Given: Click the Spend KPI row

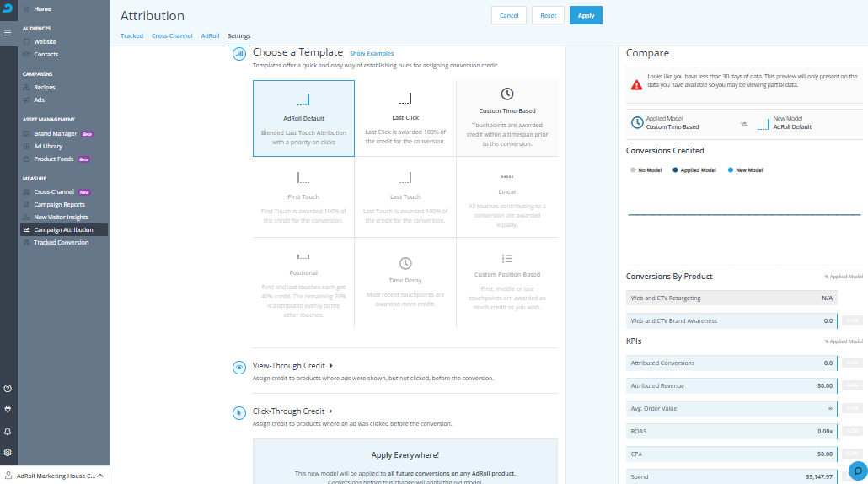Looking at the screenshot, I should click(731, 476).
